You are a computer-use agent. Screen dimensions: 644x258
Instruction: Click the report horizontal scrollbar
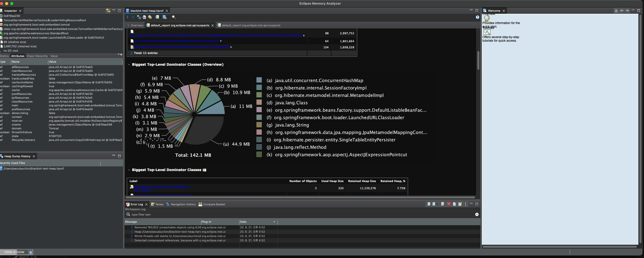click(x=300, y=197)
